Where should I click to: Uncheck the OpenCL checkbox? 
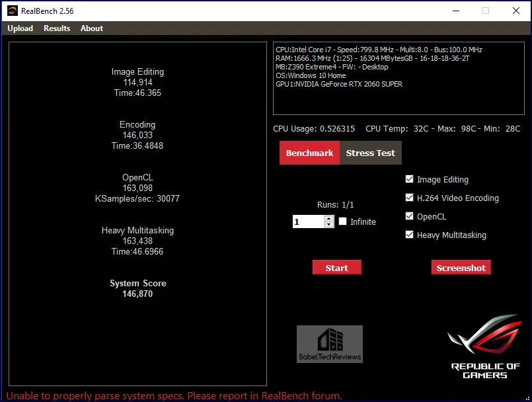pyautogui.click(x=409, y=216)
